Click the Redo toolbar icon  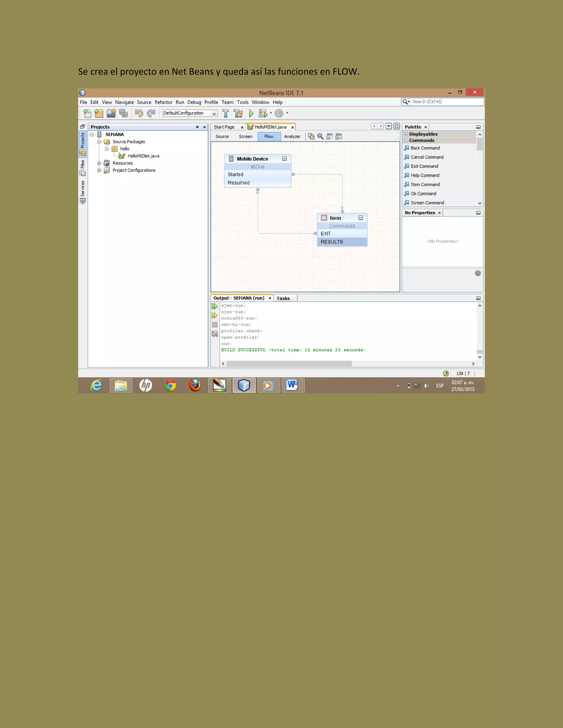pyautogui.click(x=151, y=113)
